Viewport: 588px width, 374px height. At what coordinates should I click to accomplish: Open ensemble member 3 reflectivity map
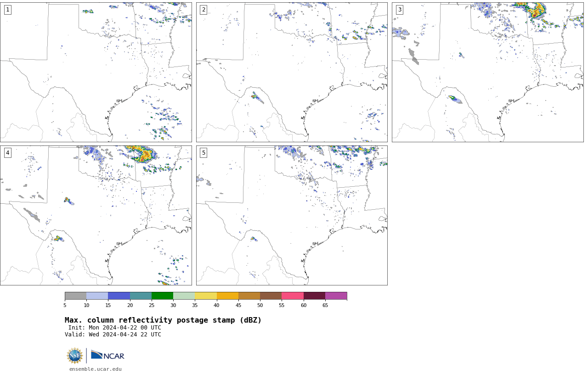coord(487,72)
